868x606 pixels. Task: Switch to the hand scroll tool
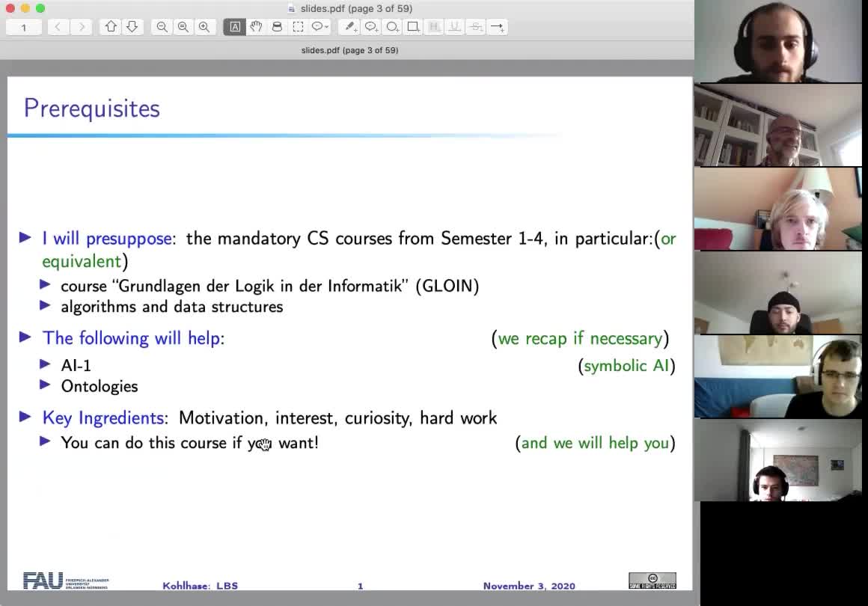[x=256, y=27]
